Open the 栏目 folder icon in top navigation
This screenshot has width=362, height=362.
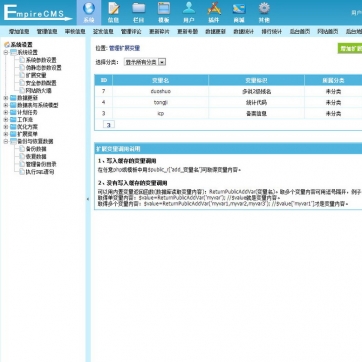click(x=139, y=9)
